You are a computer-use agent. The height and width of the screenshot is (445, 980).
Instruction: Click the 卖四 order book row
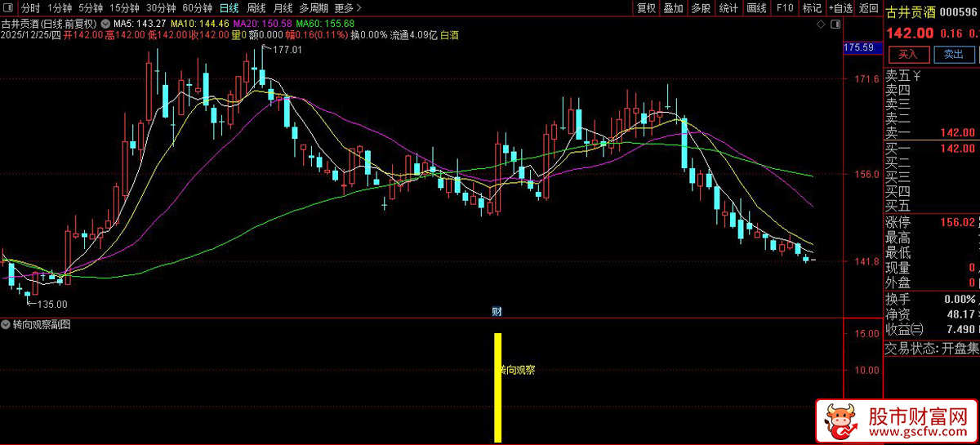932,91
